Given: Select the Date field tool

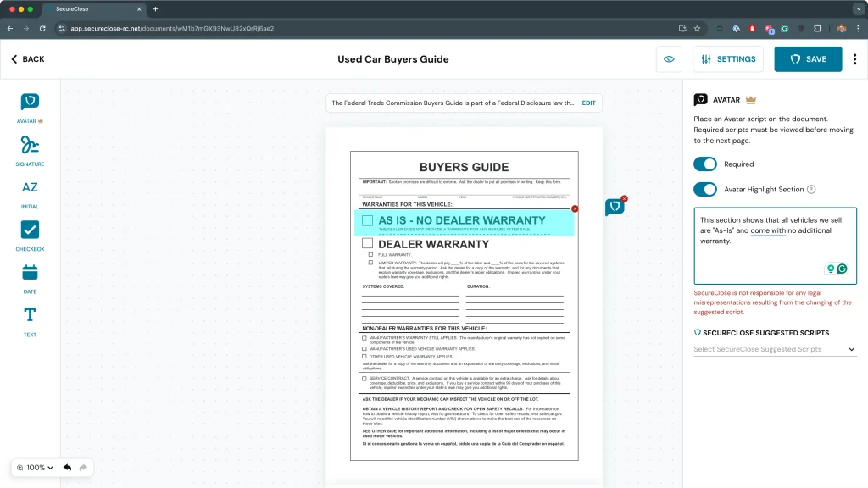Looking at the screenshot, I should click(30, 273).
